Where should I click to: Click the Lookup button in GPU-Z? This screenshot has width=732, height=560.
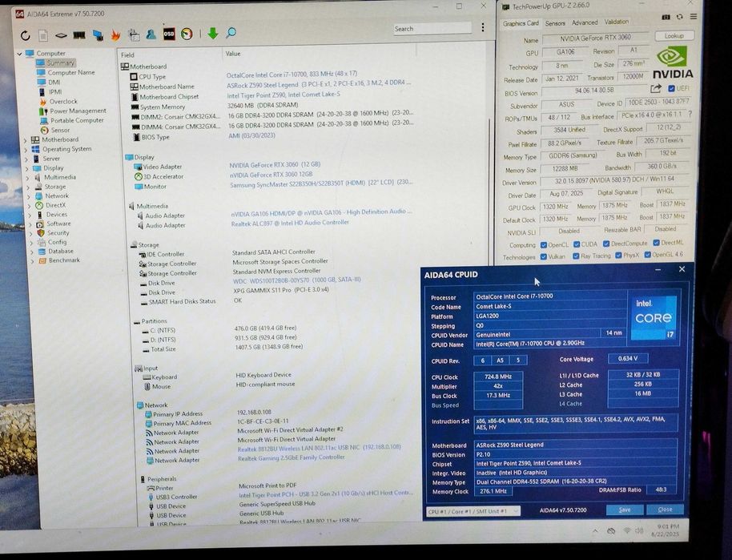tap(674, 35)
